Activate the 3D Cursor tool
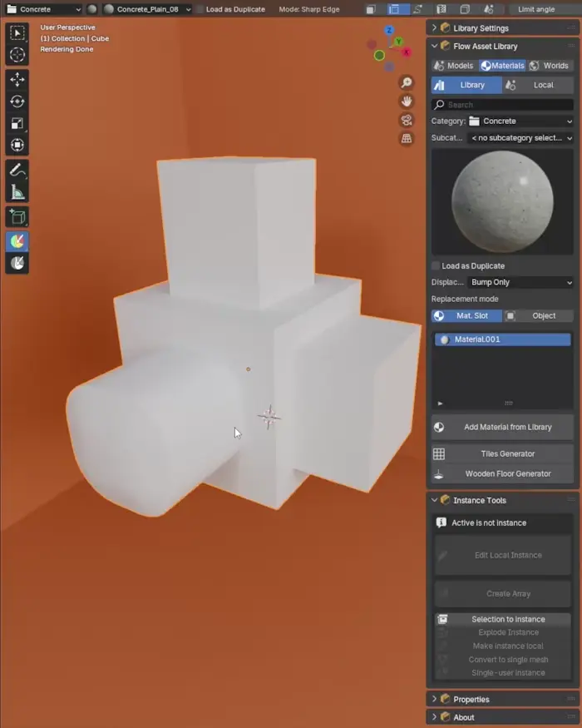Screen dimensions: 582x728 point(17,54)
